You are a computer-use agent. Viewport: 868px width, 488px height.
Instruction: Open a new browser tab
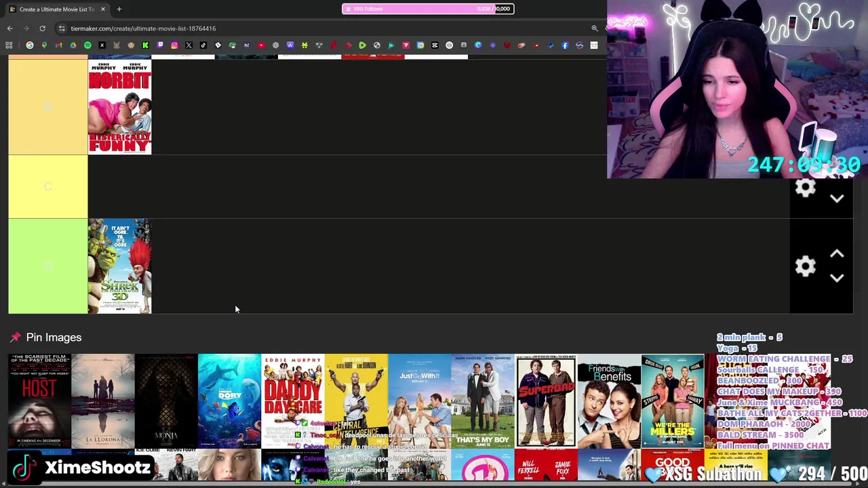click(119, 9)
